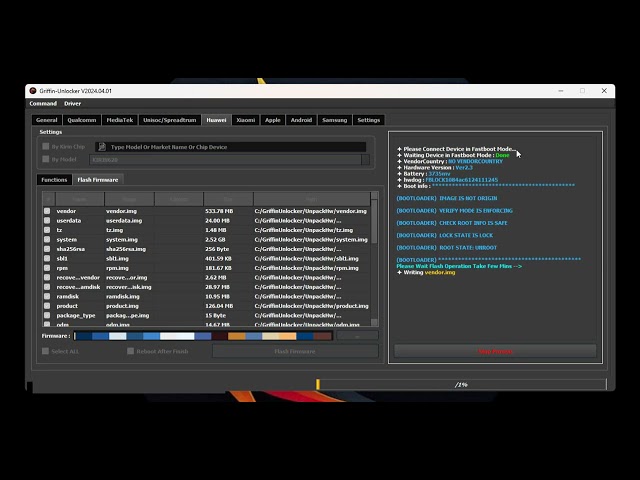This screenshot has height=480, width=640.
Task: Open the Functions sub-tab
Action: click(54, 180)
